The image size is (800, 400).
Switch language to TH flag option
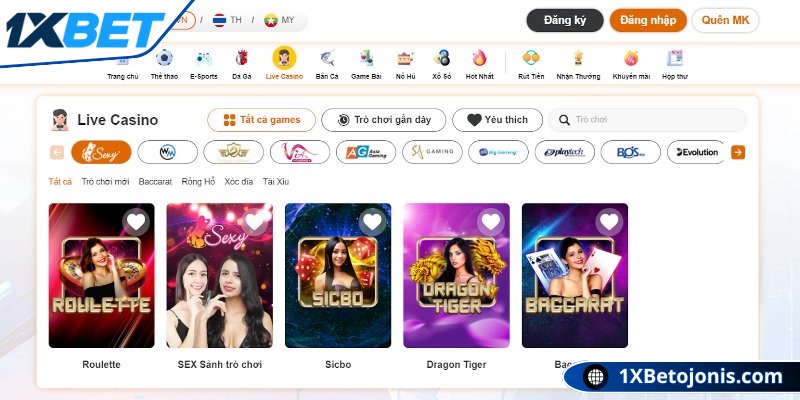pos(227,20)
